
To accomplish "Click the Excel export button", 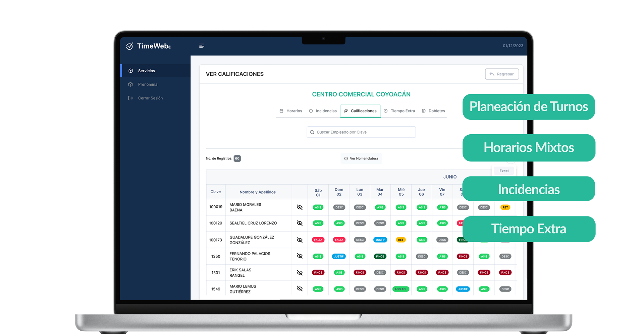I will 503,171.
